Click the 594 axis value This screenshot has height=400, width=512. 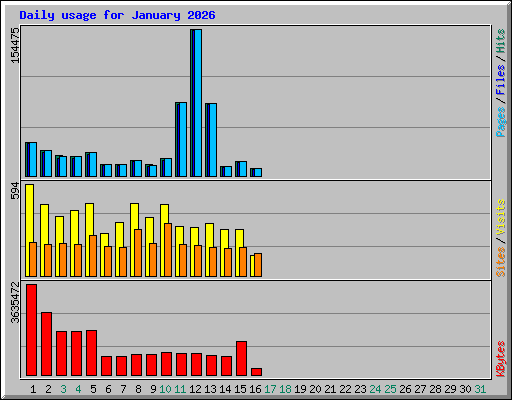point(15,191)
